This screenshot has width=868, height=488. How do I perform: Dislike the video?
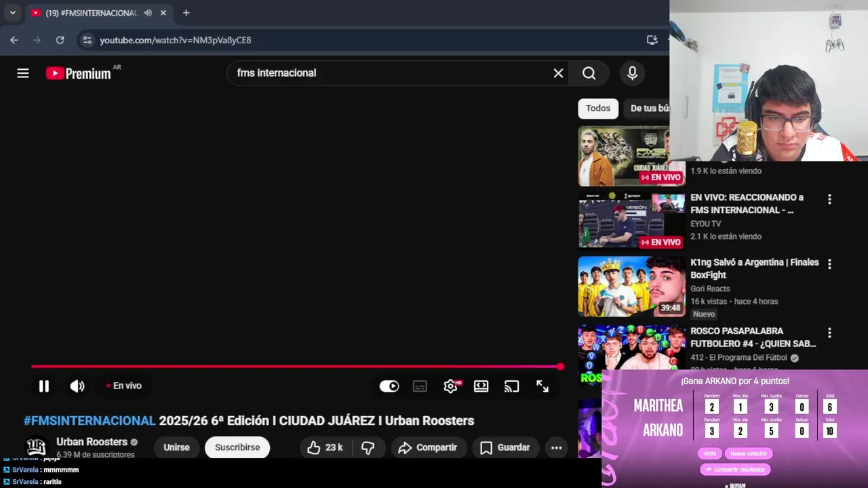click(x=368, y=447)
